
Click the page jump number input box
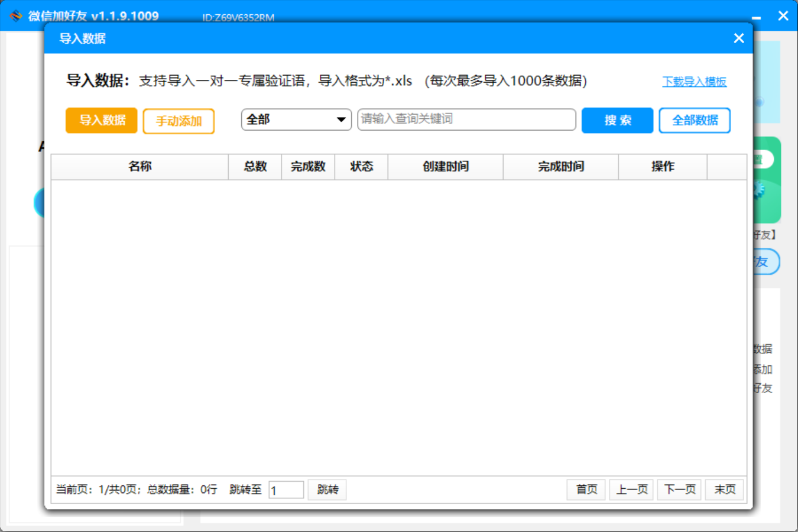(x=286, y=489)
